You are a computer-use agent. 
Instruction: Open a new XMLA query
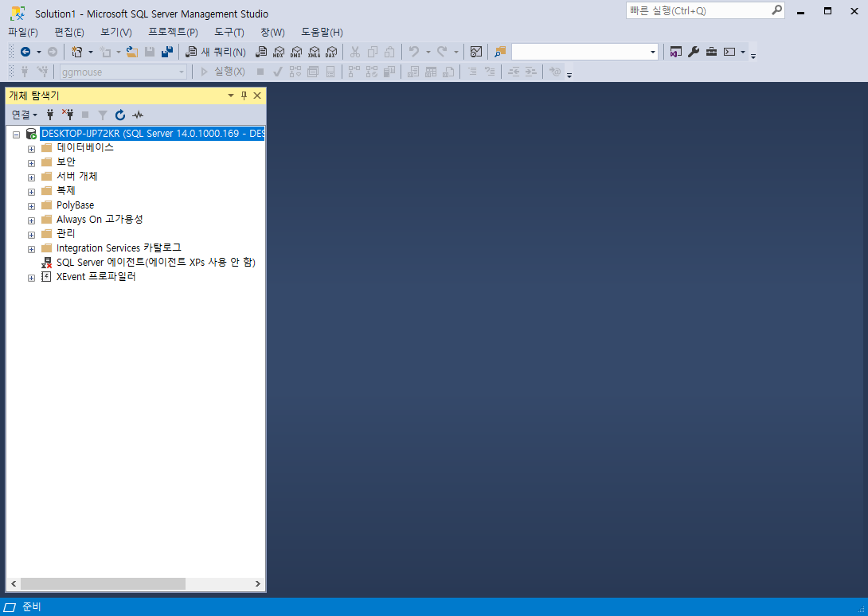(314, 52)
